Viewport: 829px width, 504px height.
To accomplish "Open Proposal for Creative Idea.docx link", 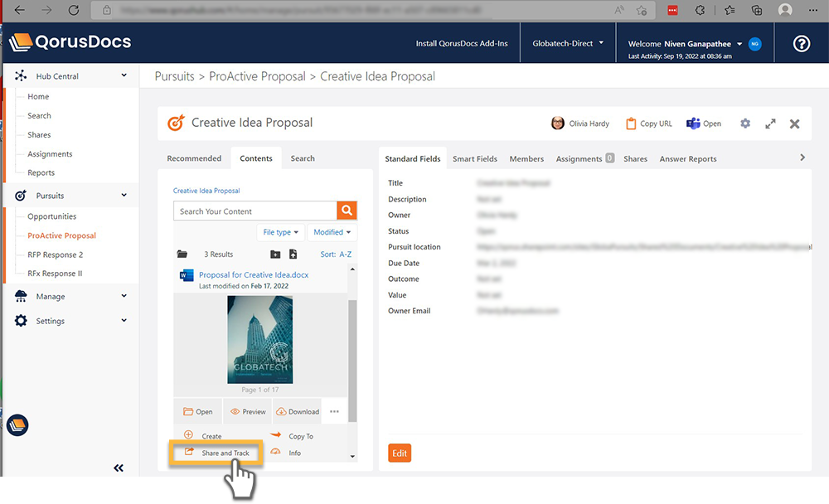I will click(254, 274).
